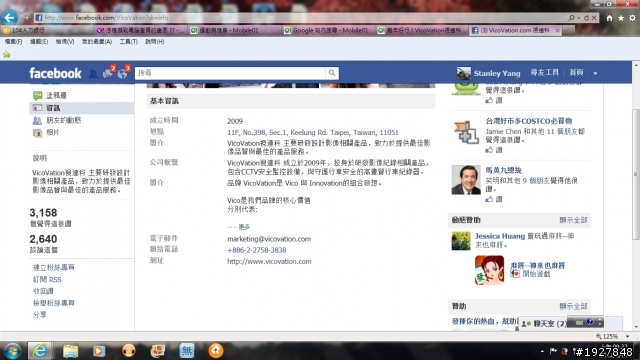Open Facebook notifications globe icon
Viewport: 640px width, 360px height.
pyautogui.click(x=122, y=73)
